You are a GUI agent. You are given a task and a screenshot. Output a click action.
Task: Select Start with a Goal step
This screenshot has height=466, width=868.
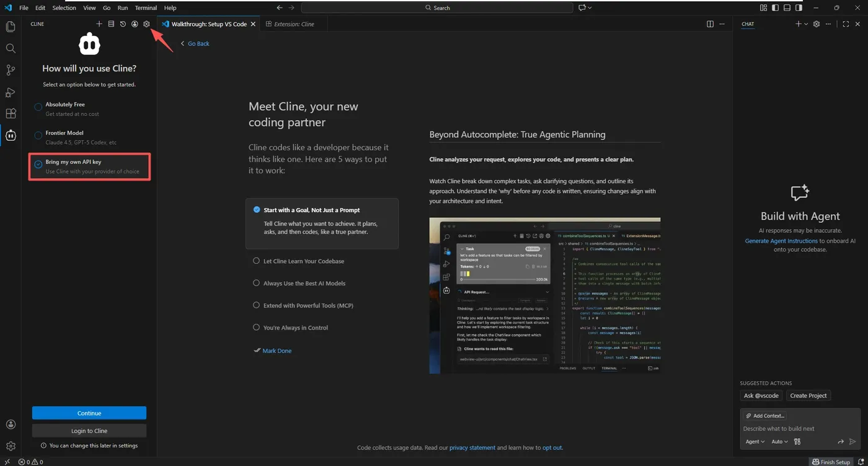click(x=322, y=223)
